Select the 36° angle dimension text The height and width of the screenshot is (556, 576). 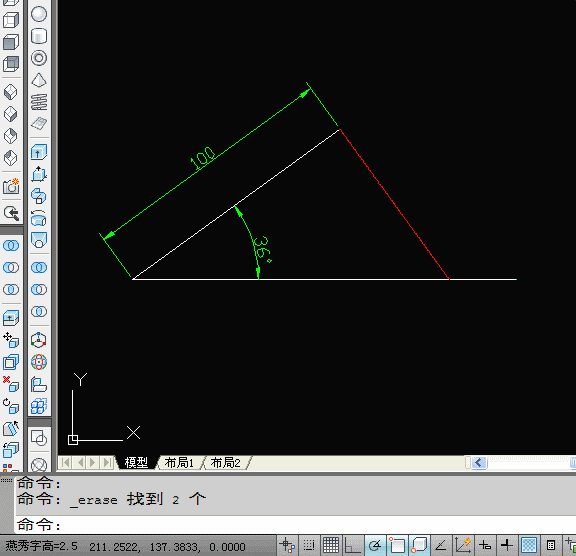[x=263, y=249]
